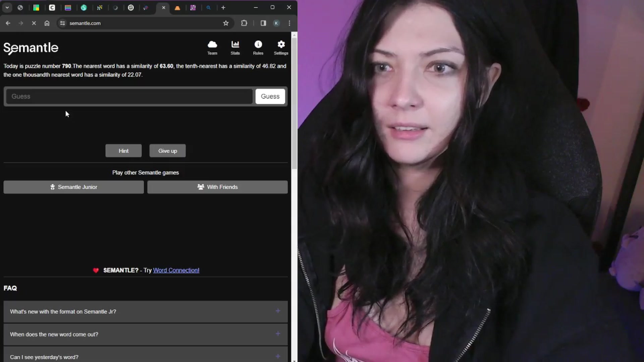Click the Semantle logo

31,48
